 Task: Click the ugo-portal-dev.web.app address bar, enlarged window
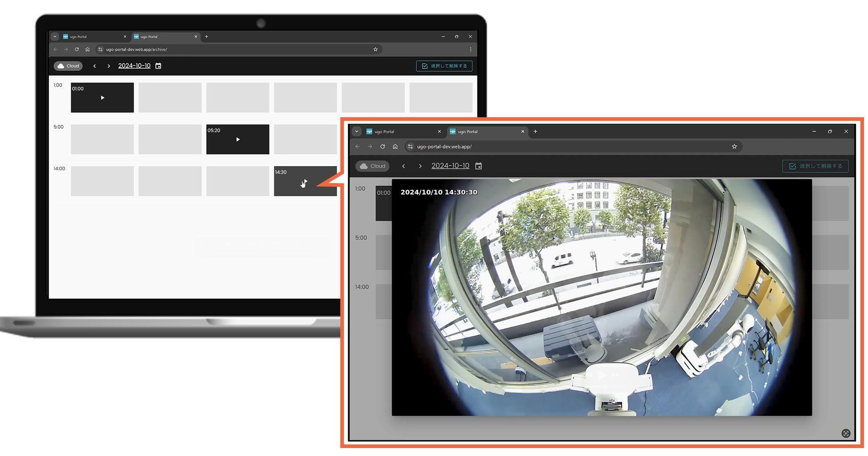click(573, 147)
